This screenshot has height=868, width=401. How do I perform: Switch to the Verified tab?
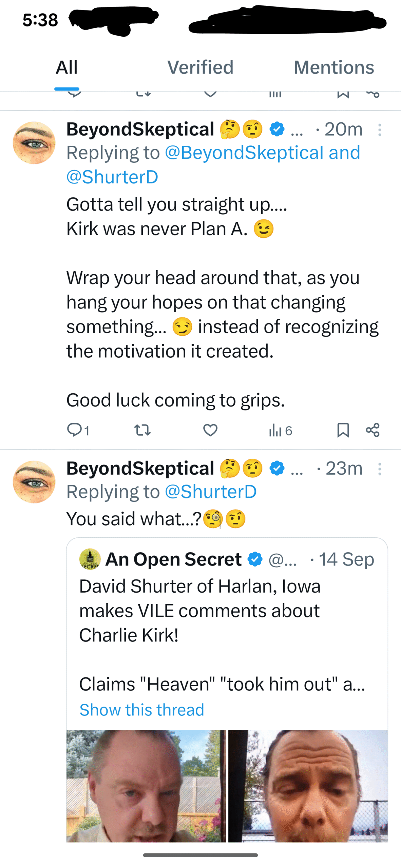[200, 67]
